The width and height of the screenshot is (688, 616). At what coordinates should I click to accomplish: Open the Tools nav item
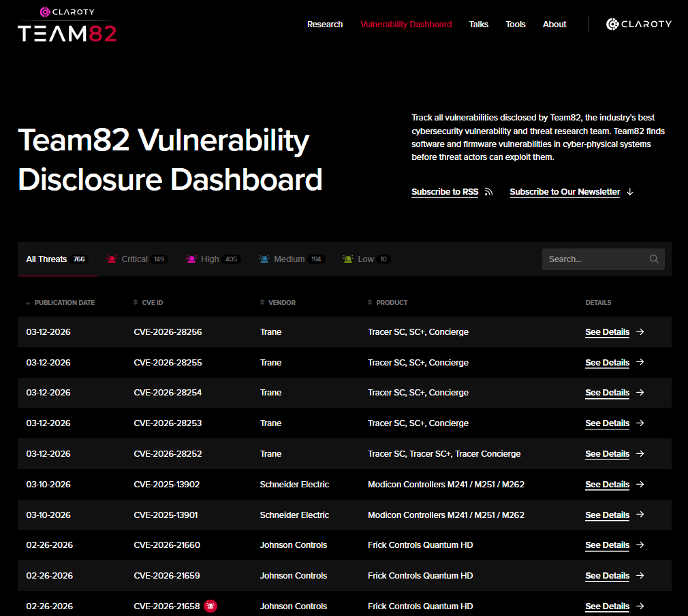tap(515, 25)
